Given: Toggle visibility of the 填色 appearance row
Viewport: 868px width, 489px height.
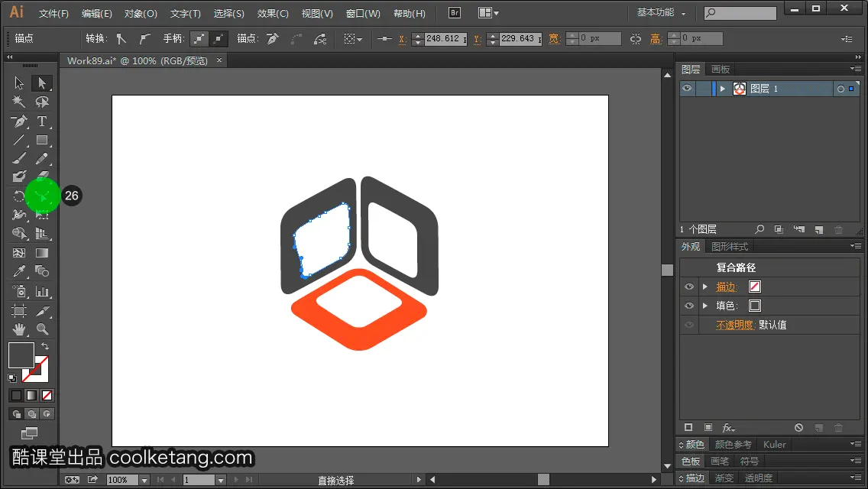Looking at the screenshot, I should point(689,306).
